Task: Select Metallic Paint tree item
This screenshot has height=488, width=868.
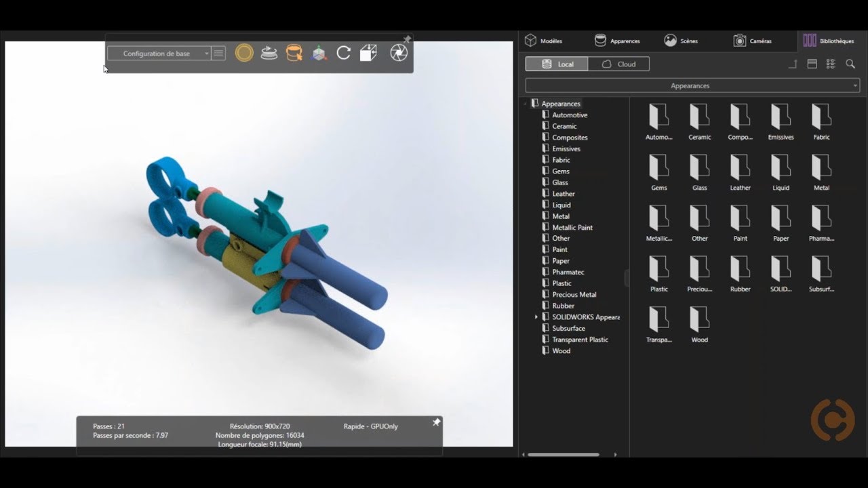Action: [572, 228]
